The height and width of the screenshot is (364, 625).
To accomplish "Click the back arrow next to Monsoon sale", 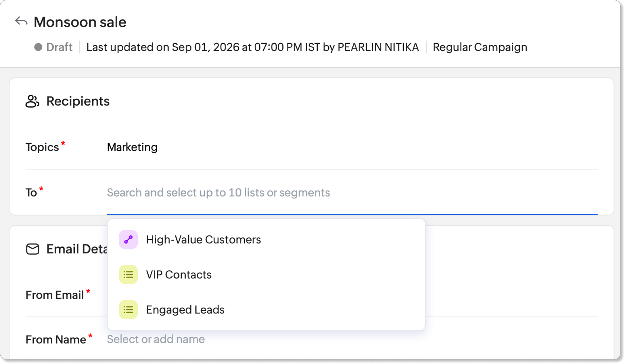I will point(21,21).
